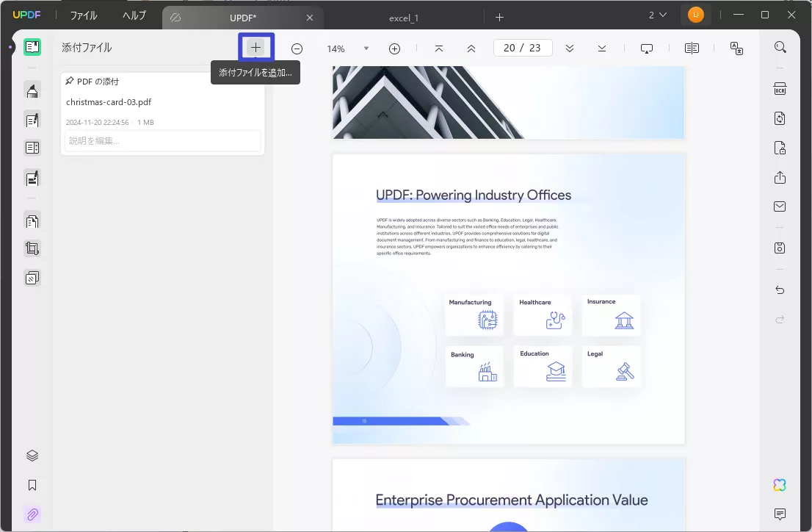
Task: Open the Batch/watermark stacked pages tool
Action: point(32,278)
